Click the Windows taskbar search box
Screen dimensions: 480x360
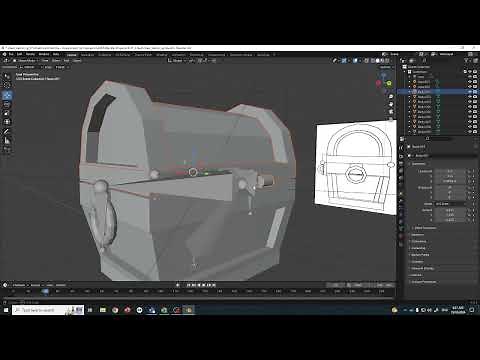click(48, 310)
